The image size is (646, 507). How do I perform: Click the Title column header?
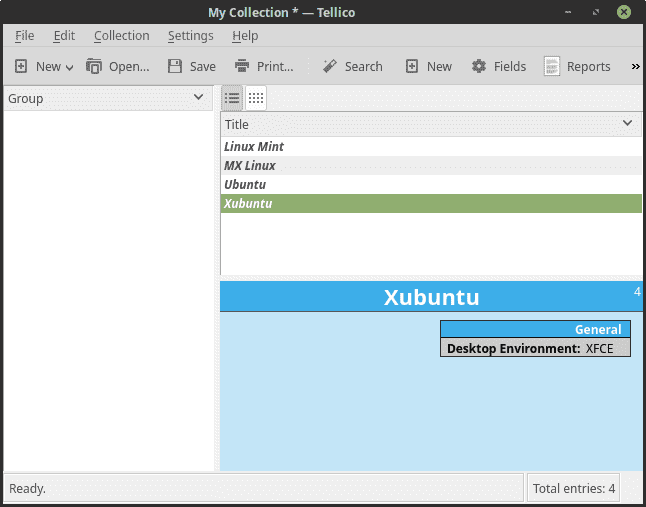(431, 124)
